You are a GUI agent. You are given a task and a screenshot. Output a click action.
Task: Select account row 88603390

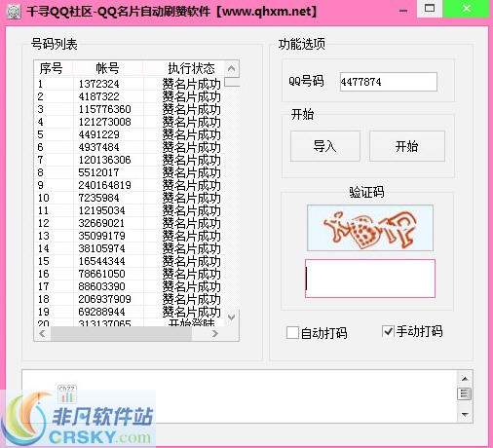130,286
